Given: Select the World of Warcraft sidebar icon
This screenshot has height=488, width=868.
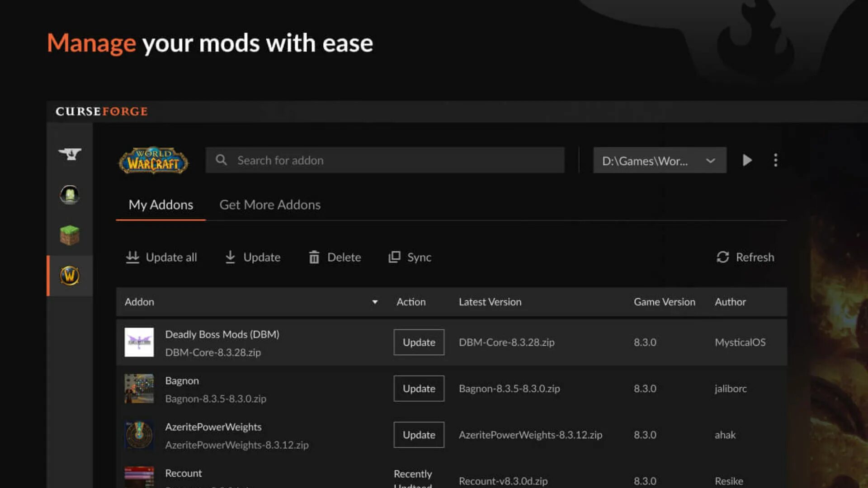Looking at the screenshot, I should click(70, 276).
